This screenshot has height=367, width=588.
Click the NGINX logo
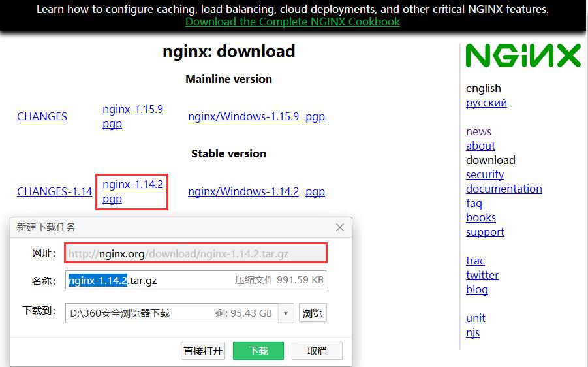523,56
